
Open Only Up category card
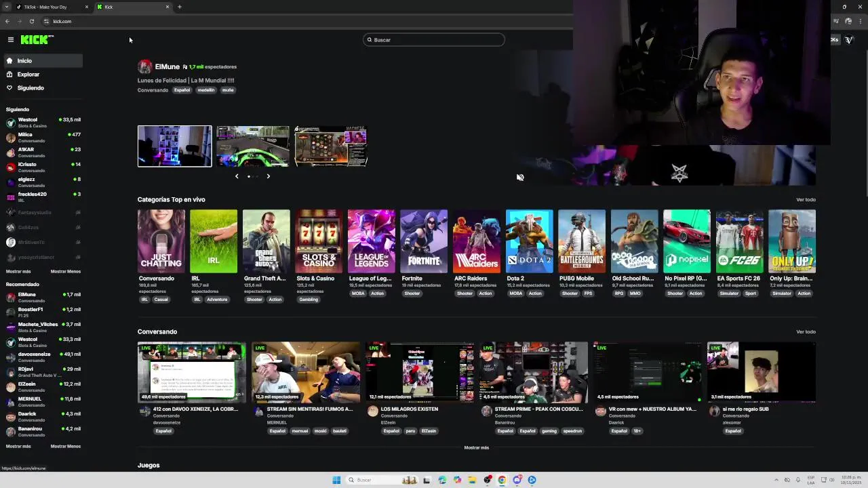[792, 241]
